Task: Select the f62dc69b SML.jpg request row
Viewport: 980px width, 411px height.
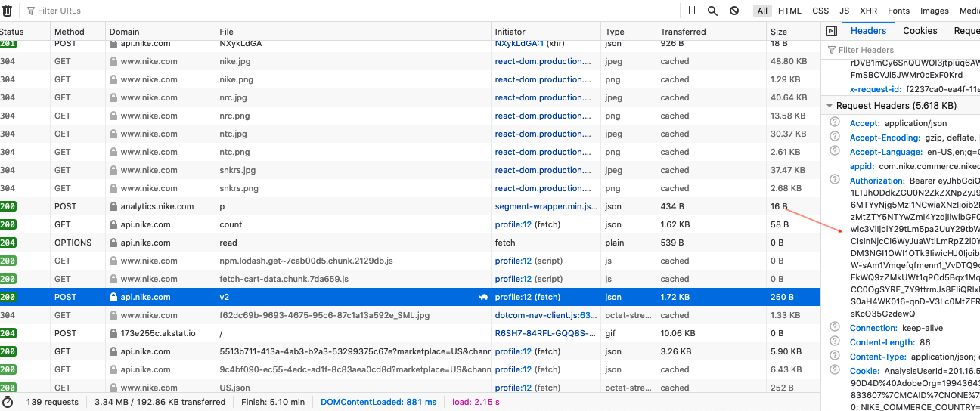Action: pyautogui.click(x=410, y=315)
